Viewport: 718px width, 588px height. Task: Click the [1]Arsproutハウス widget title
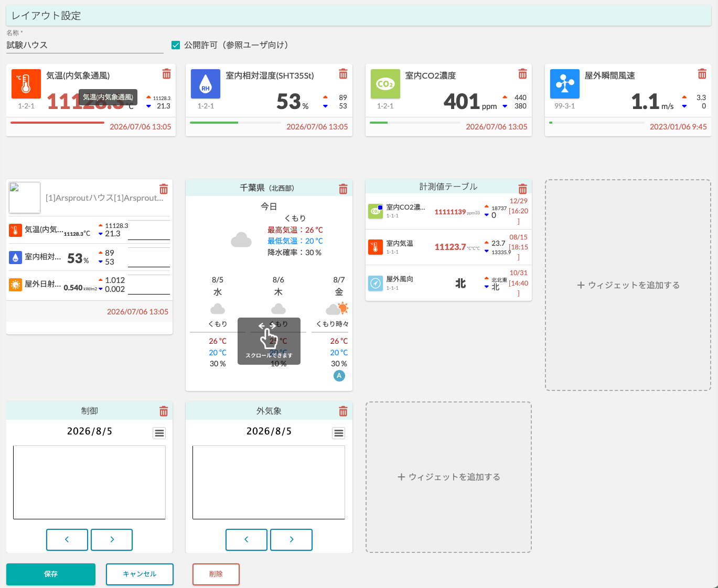point(104,198)
